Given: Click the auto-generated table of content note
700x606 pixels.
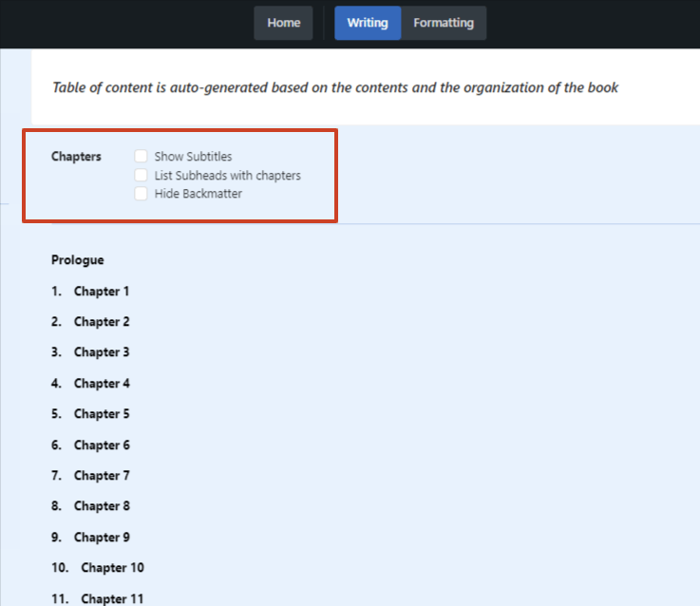Looking at the screenshot, I should click(335, 87).
